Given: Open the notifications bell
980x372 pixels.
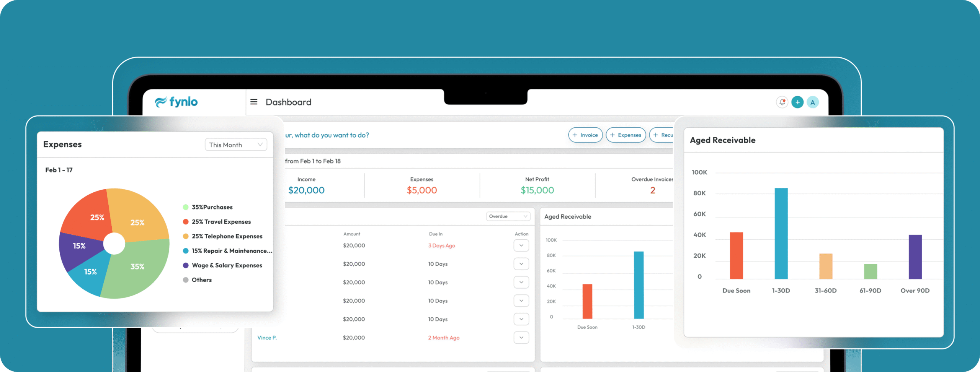Looking at the screenshot, I should click(x=782, y=102).
